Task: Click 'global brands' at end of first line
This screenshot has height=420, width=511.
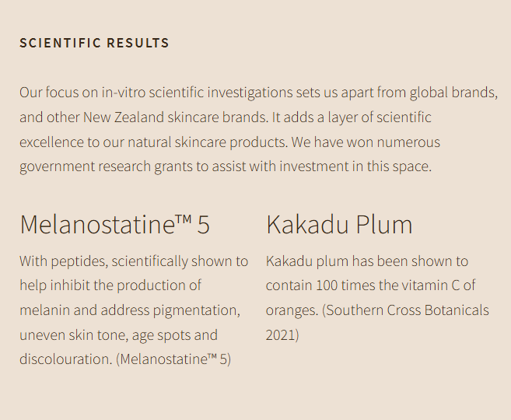Action: pos(453,93)
